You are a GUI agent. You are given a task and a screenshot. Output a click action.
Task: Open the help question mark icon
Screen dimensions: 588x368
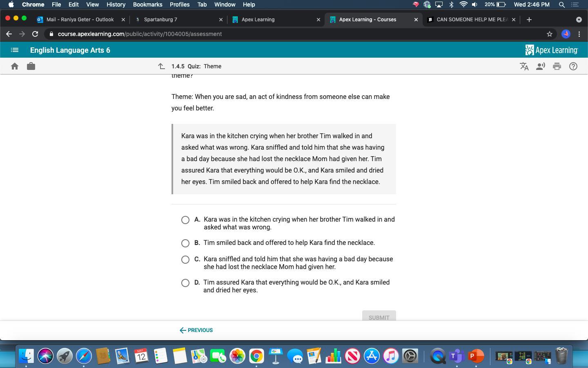pos(573,66)
